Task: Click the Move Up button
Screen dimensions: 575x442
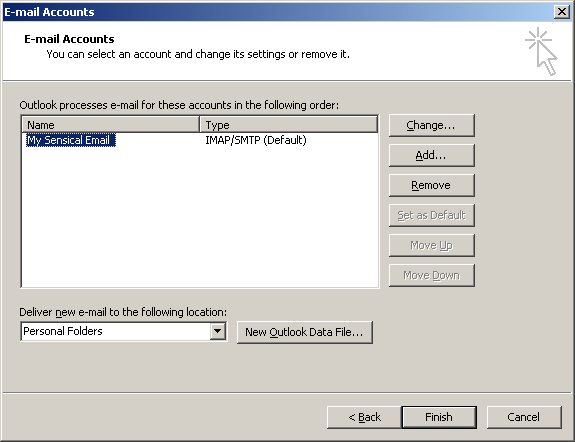Action: tap(432, 245)
